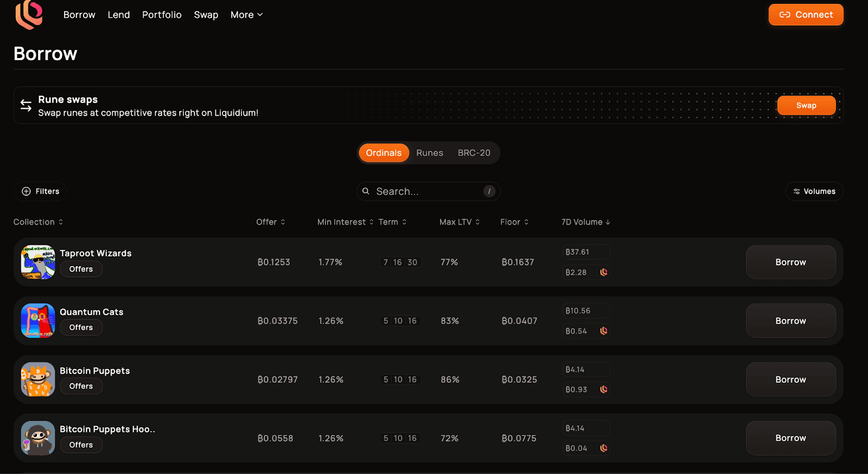The height and width of the screenshot is (474, 868).
Task: Switch to the Runes tab
Action: click(x=430, y=153)
